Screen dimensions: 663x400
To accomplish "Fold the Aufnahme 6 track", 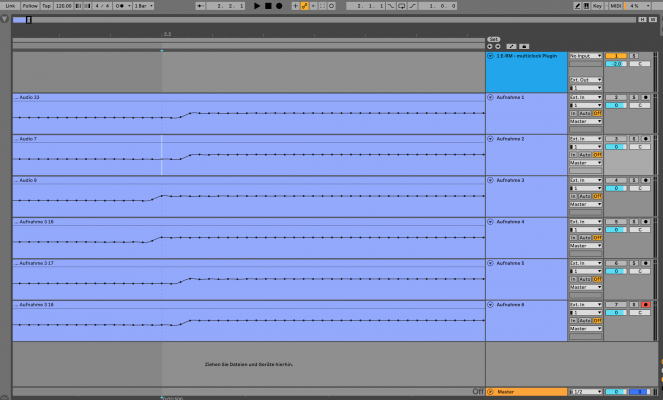I will [x=490, y=304].
